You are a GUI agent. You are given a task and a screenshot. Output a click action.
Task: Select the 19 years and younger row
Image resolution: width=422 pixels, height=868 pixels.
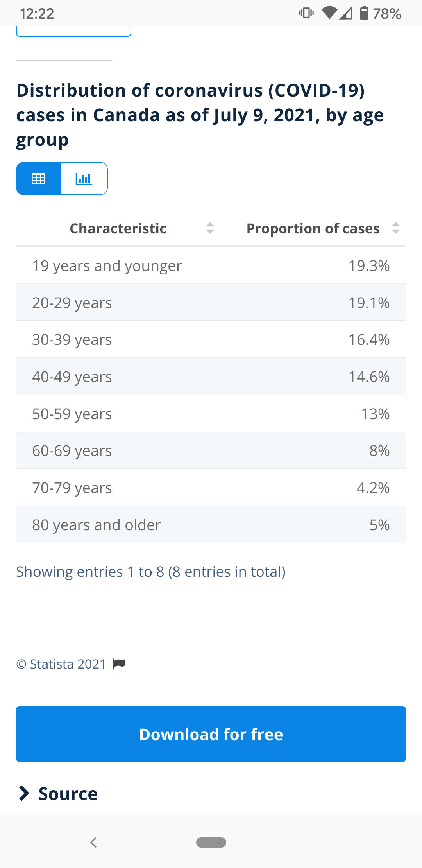[211, 266]
